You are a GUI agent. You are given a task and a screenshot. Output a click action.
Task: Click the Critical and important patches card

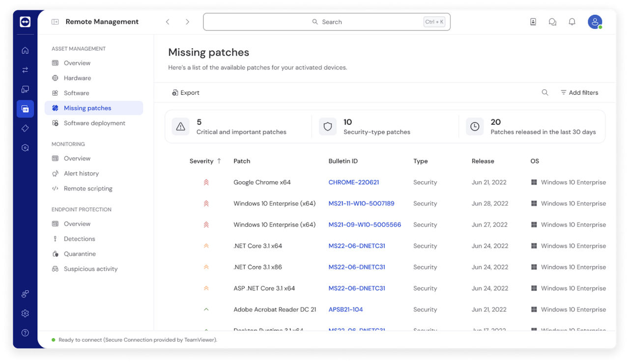pos(238,127)
